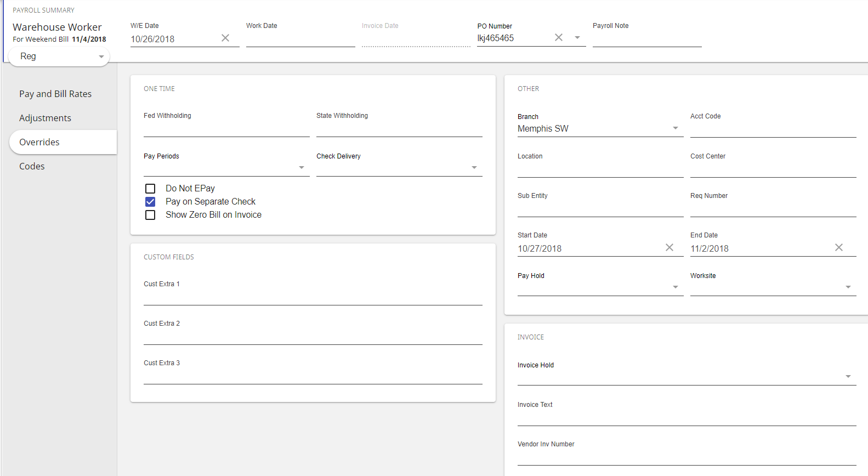868x476 pixels.
Task: Uncheck Pay on Separate Check
Action: [150, 202]
